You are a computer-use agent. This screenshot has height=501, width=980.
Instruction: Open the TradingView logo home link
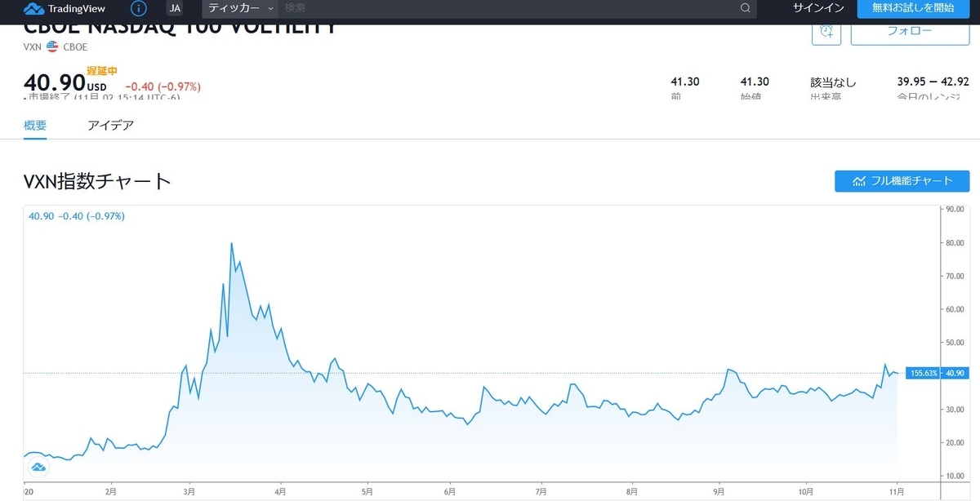pyautogui.click(x=65, y=9)
